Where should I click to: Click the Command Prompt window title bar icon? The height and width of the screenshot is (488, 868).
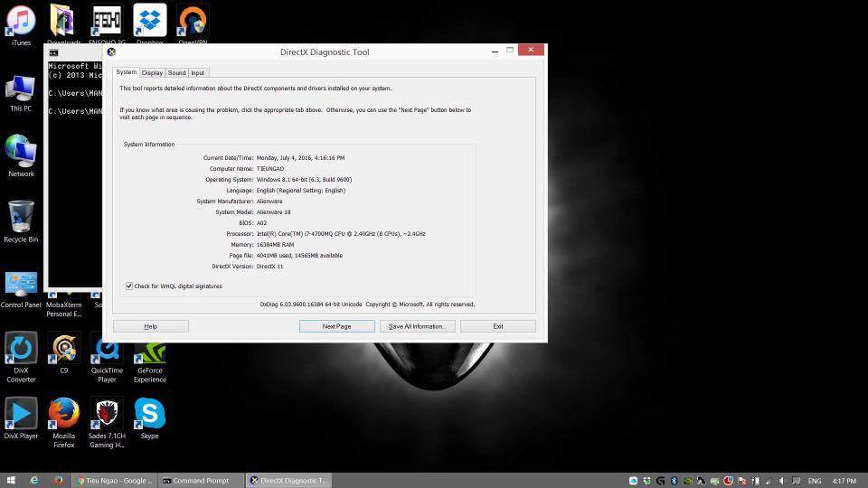click(53, 52)
